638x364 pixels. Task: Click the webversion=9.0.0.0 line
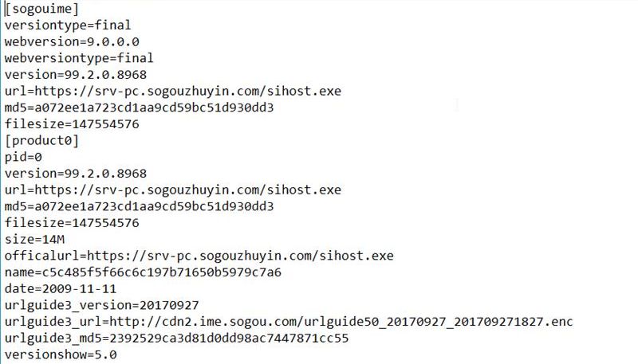75,41
